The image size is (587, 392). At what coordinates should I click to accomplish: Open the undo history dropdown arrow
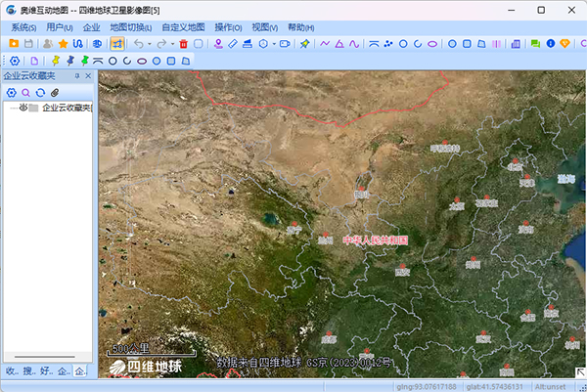149,44
